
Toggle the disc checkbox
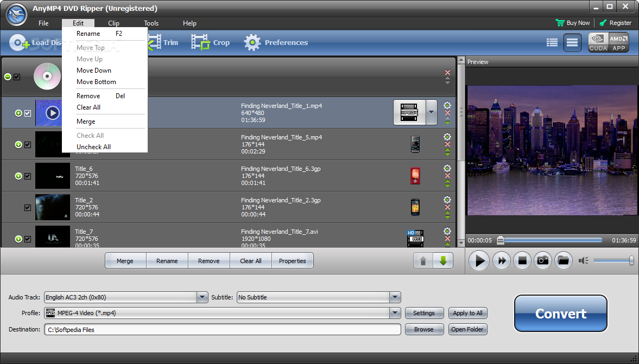click(17, 76)
